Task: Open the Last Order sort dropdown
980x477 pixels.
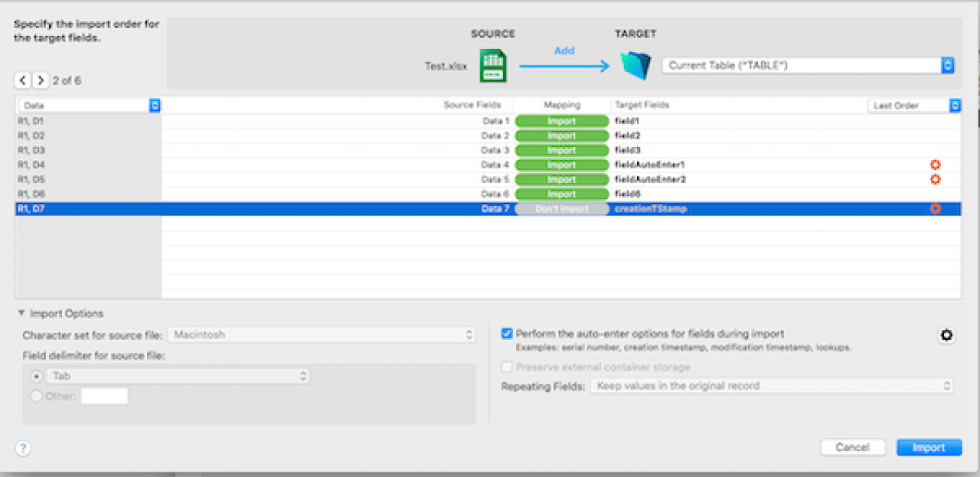Action: click(914, 106)
